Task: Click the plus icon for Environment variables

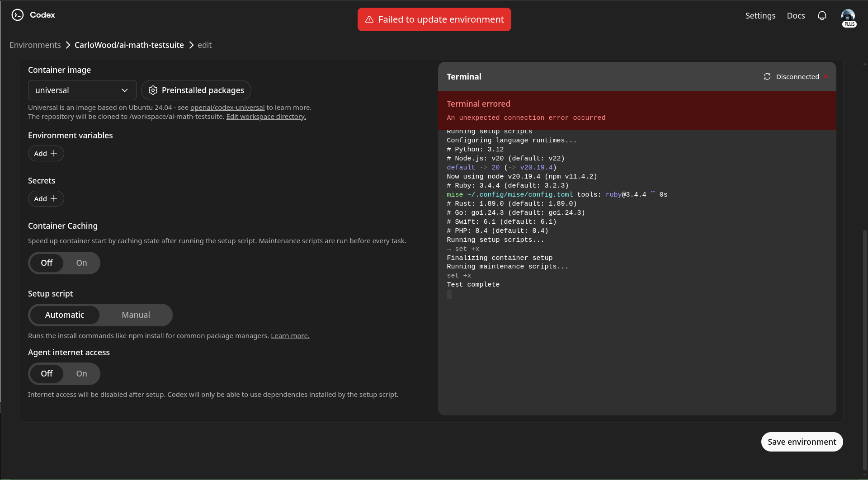Action: click(x=54, y=153)
